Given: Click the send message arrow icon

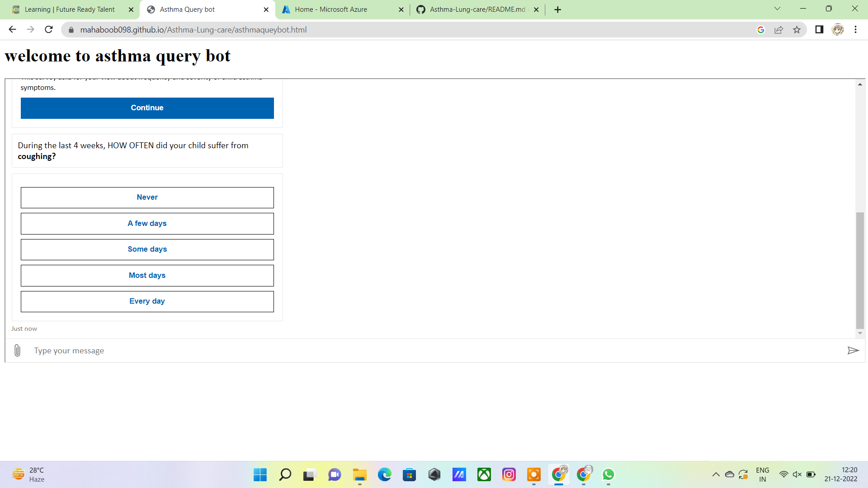Looking at the screenshot, I should coord(853,351).
